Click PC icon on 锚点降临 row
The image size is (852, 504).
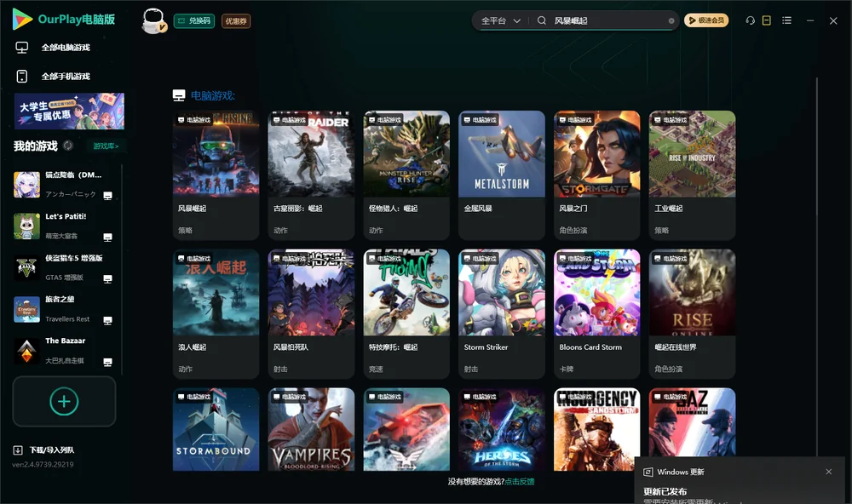pos(107,196)
